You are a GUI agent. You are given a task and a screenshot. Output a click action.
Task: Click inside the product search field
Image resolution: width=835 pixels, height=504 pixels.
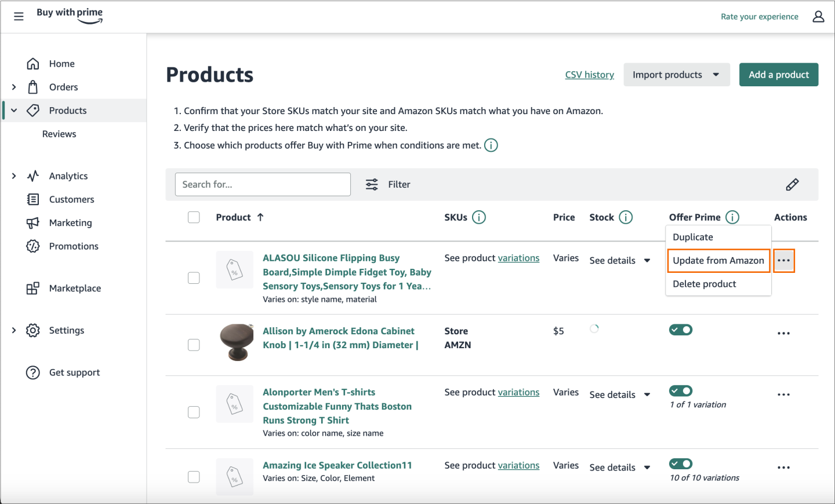click(263, 184)
